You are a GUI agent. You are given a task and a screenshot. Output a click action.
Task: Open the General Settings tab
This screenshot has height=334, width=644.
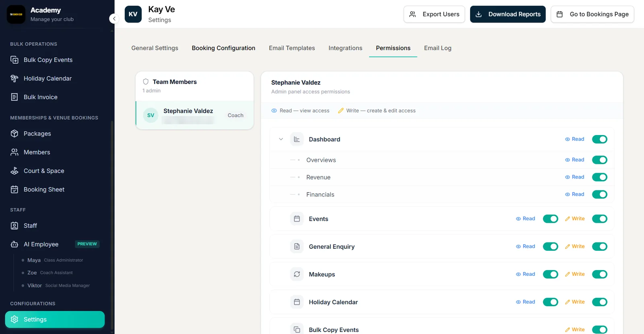coord(155,48)
